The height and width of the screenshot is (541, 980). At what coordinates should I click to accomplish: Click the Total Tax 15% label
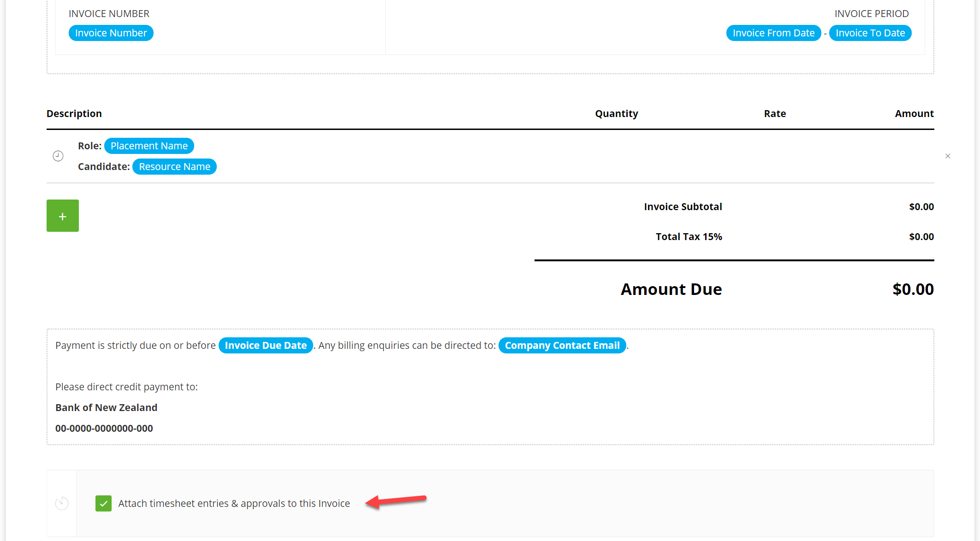click(689, 237)
